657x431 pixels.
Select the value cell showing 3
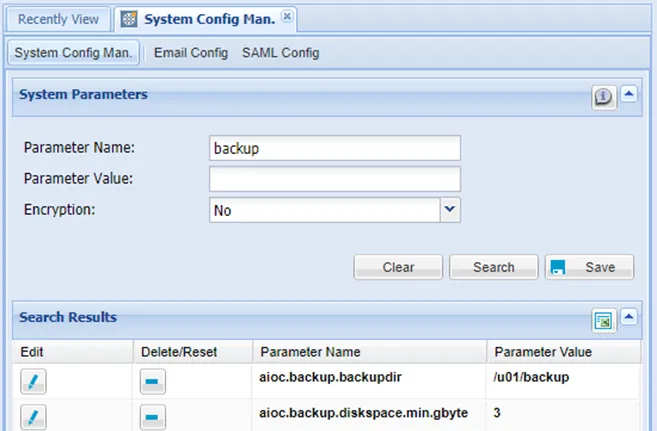[563, 415]
